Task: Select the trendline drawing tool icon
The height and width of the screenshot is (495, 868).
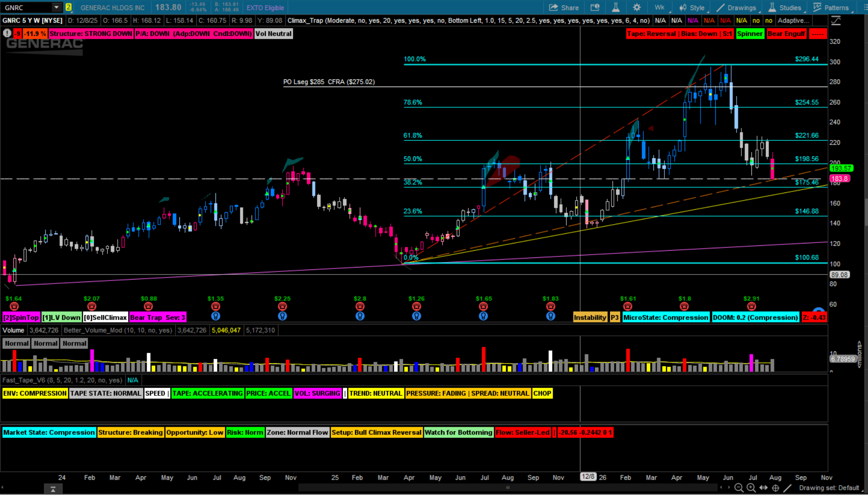Action: 788,488
